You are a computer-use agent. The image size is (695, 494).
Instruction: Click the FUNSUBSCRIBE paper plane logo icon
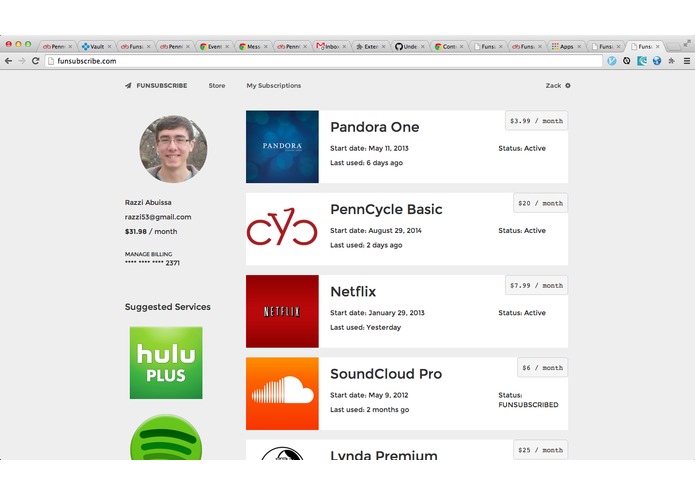pos(128,86)
